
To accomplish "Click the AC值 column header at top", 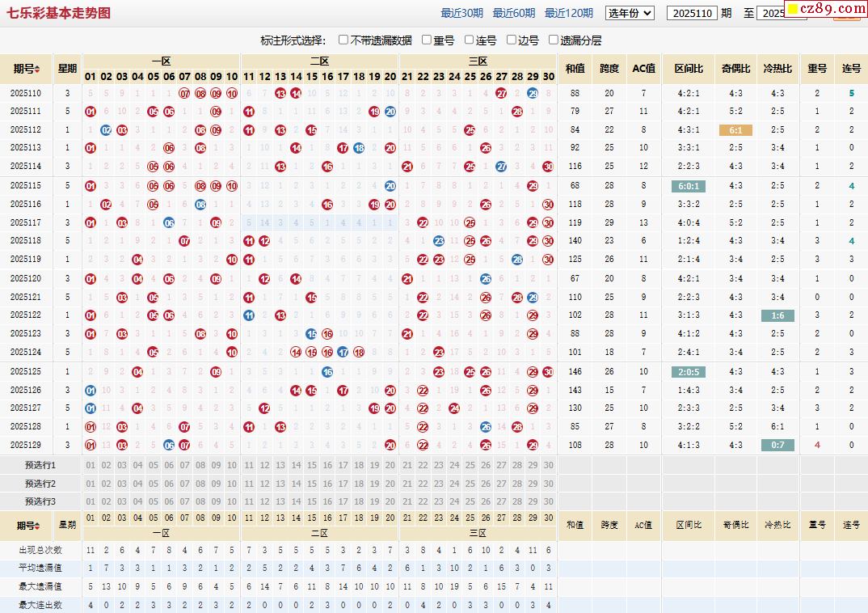I will 644,69.
